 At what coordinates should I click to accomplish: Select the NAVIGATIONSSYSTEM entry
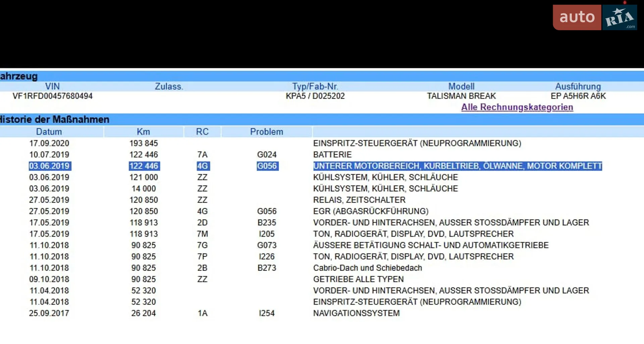(356, 313)
